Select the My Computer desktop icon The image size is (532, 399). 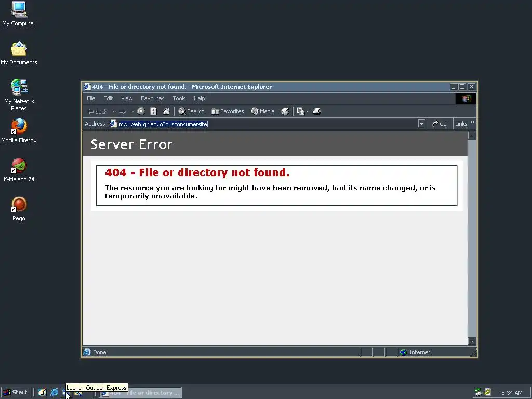click(x=19, y=14)
